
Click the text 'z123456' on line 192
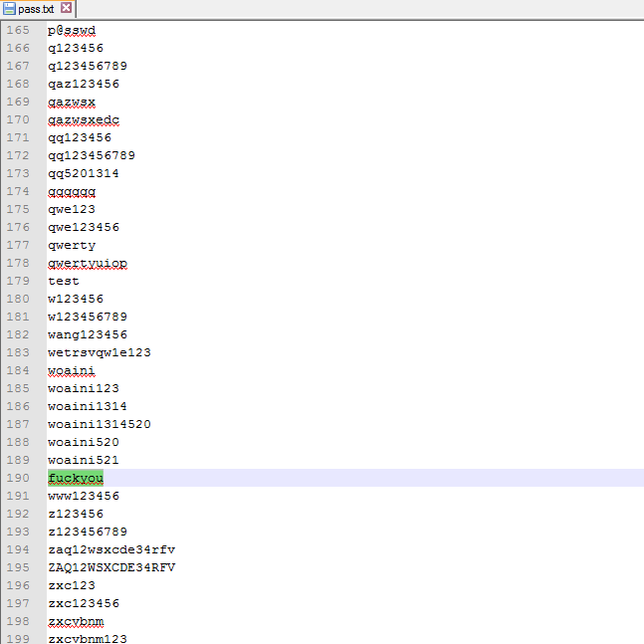pos(76,515)
